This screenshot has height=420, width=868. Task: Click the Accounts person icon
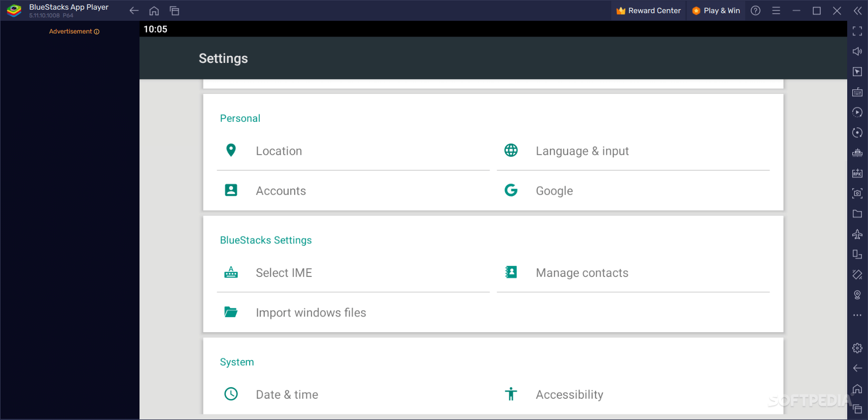pos(231,190)
